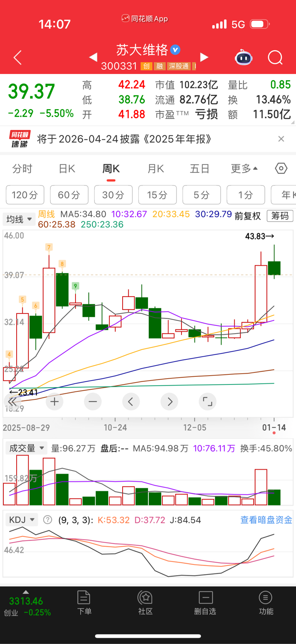296x644 pixels.
Task: Tap the KDJ help question mark
Action: 48,520
